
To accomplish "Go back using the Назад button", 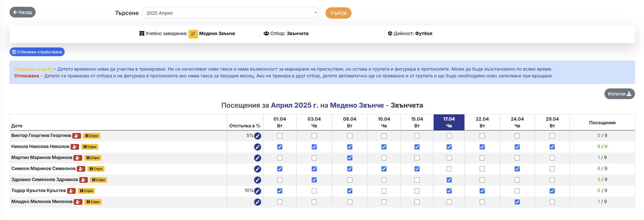I will pyautogui.click(x=23, y=12).
